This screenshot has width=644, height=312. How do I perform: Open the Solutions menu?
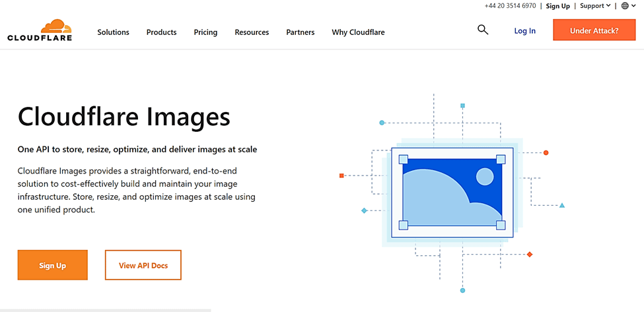click(114, 32)
